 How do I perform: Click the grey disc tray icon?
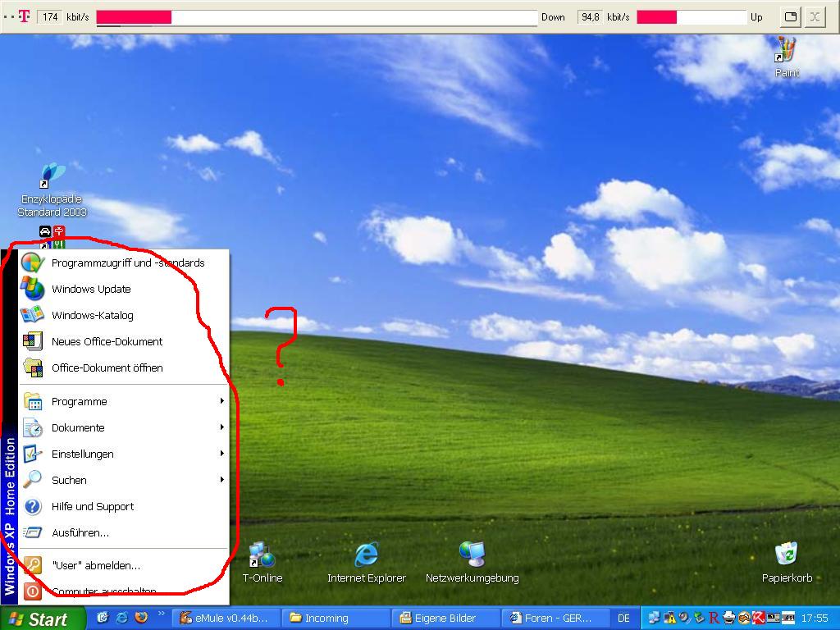click(x=684, y=619)
